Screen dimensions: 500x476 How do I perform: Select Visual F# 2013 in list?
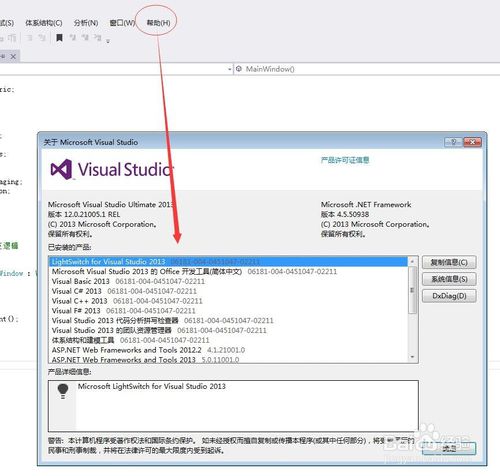click(x=228, y=311)
